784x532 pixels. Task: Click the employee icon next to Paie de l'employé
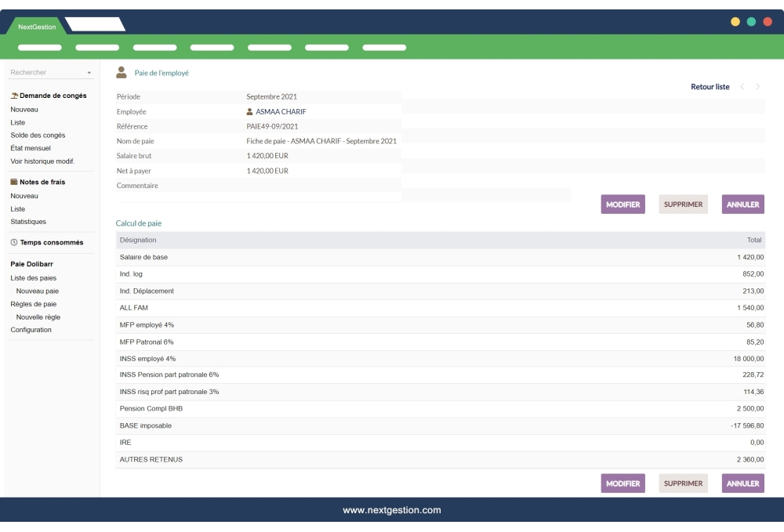[x=122, y=72]
